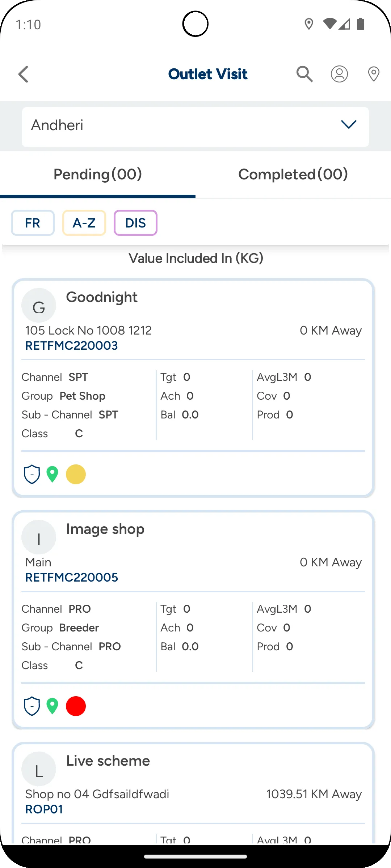The height and width of the screenshot is (868, 391).
Task: Tap the 1039.51 KM Away distance
Action: pyautogui.click(x=314, y=794)
